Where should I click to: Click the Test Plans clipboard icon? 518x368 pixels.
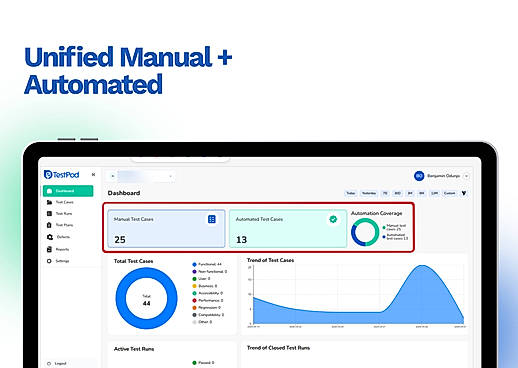(49, 225)
